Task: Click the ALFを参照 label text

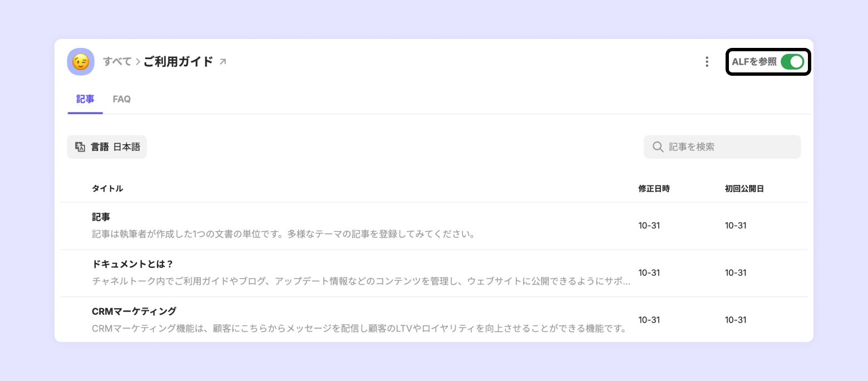Action: pos(754,62)
